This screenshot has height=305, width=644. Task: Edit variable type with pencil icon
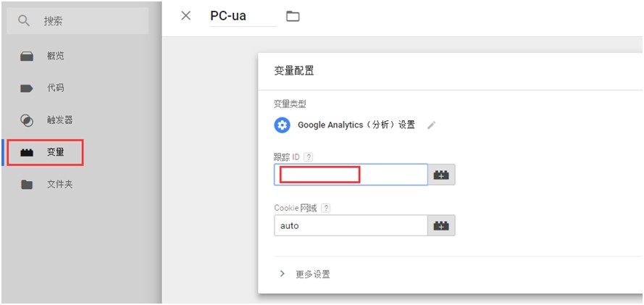(432, 125)
